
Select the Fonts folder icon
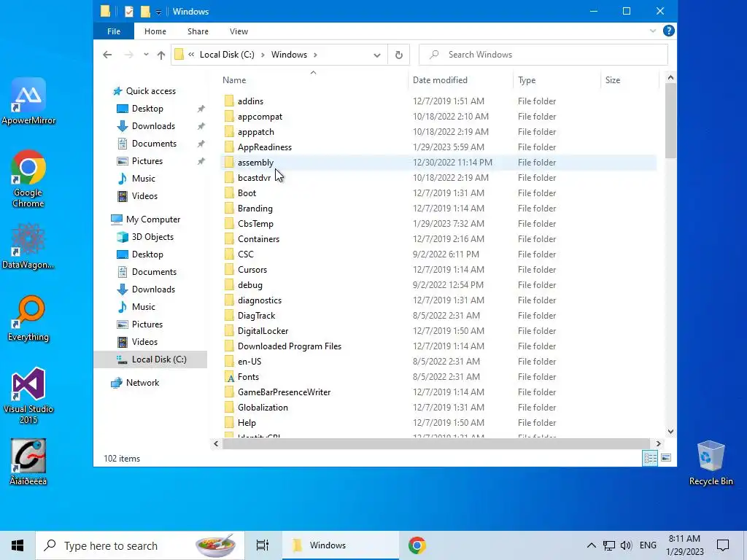tap(229, 377)
